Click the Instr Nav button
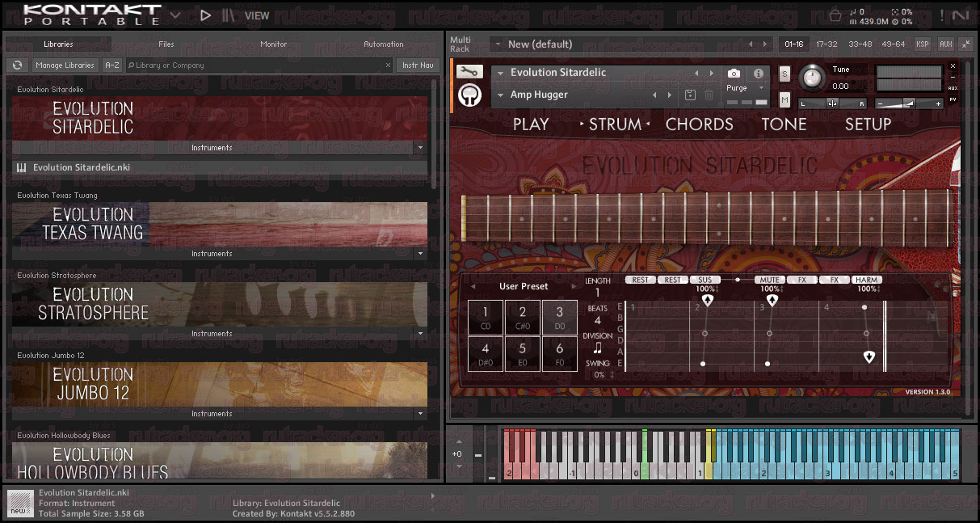 click(x=418, y=65)
